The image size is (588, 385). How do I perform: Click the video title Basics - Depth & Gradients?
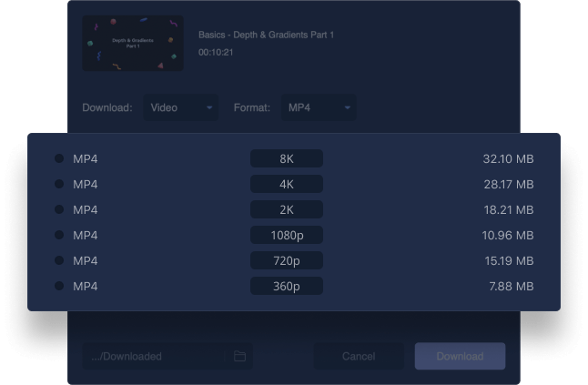click(266, 35)
